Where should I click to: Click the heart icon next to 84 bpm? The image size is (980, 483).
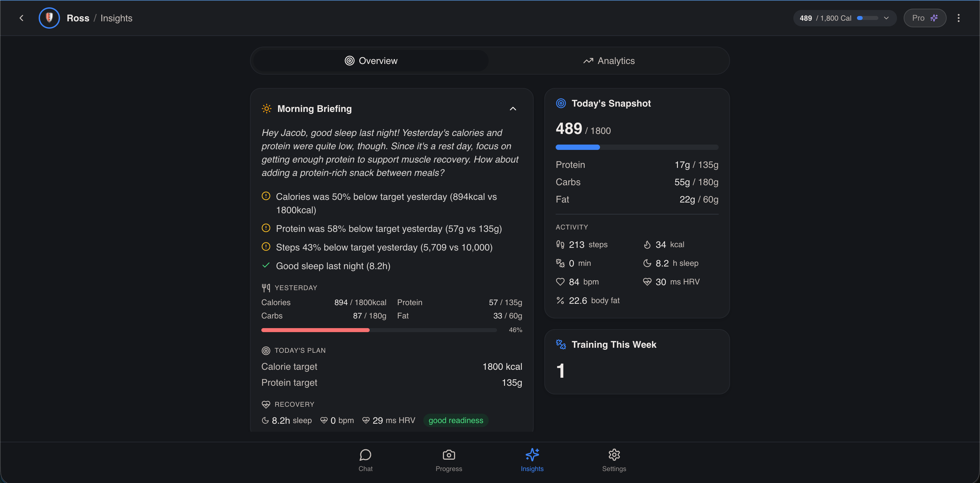[560, 281]
